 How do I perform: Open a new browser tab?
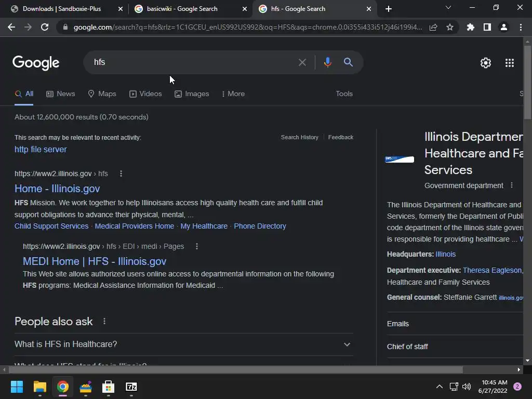389,9
